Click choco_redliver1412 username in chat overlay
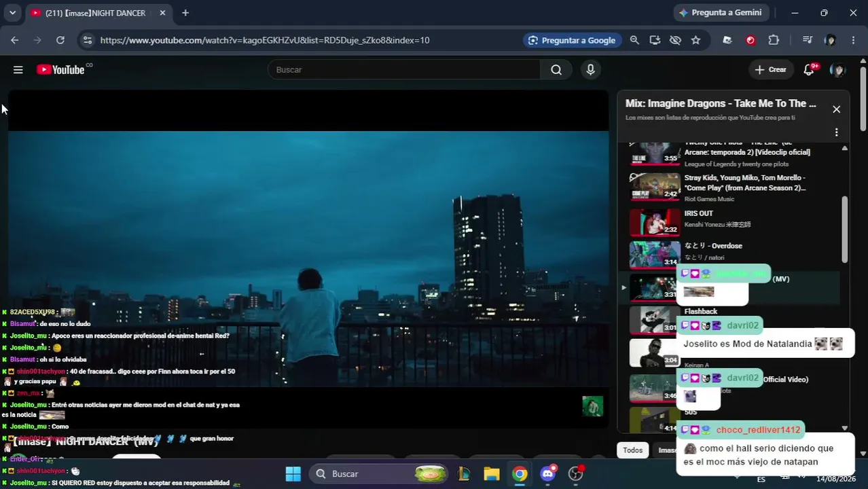 point(758,430)
